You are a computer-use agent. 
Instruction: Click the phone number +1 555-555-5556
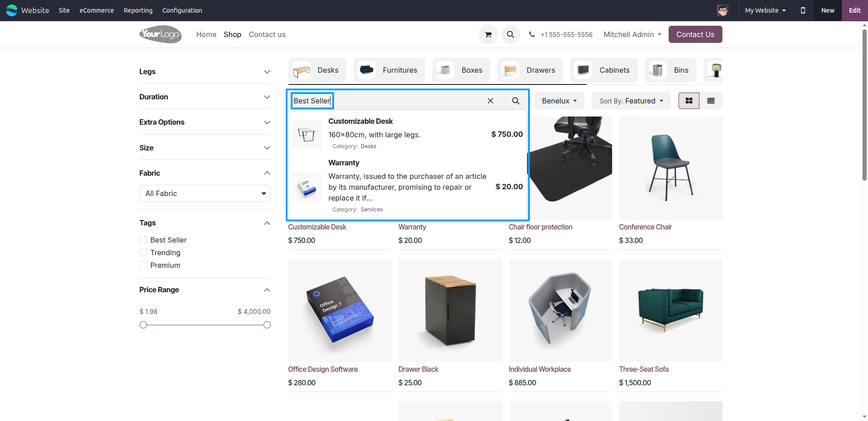point(566,34)
